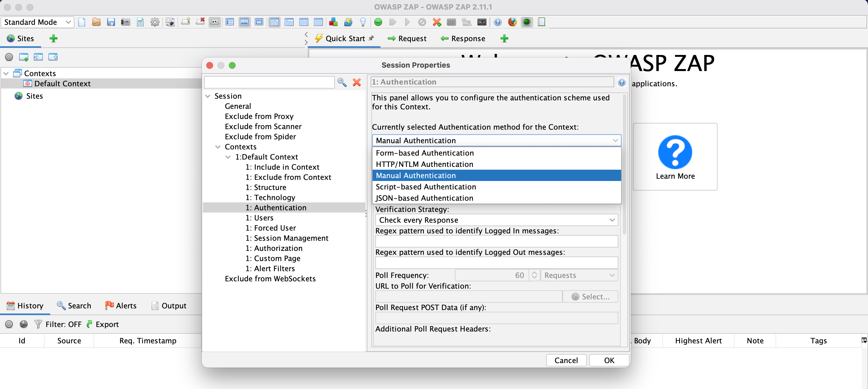Click the Export Context icon under Sites

pyautogui.click(x=53, y=57)
